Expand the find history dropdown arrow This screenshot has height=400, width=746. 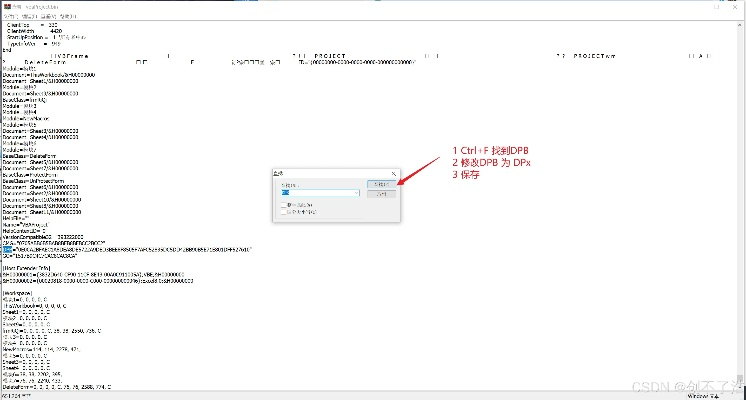point(356,193)
